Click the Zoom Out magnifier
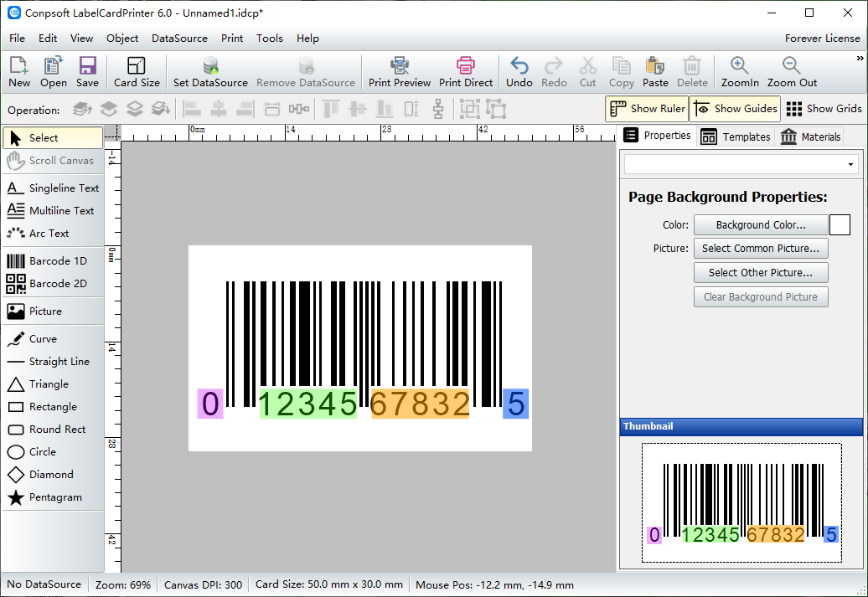The width and height of the screenshot is (868, 597). (792, 72)
